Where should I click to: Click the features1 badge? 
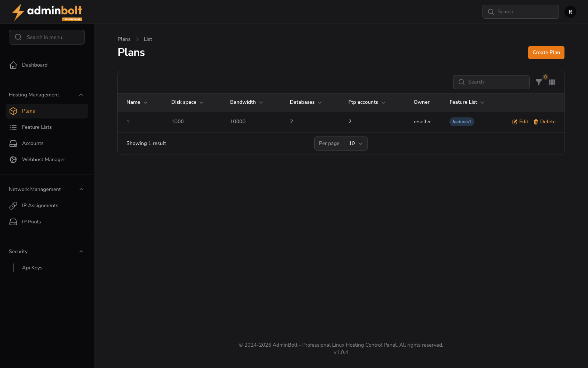(462, 122)
